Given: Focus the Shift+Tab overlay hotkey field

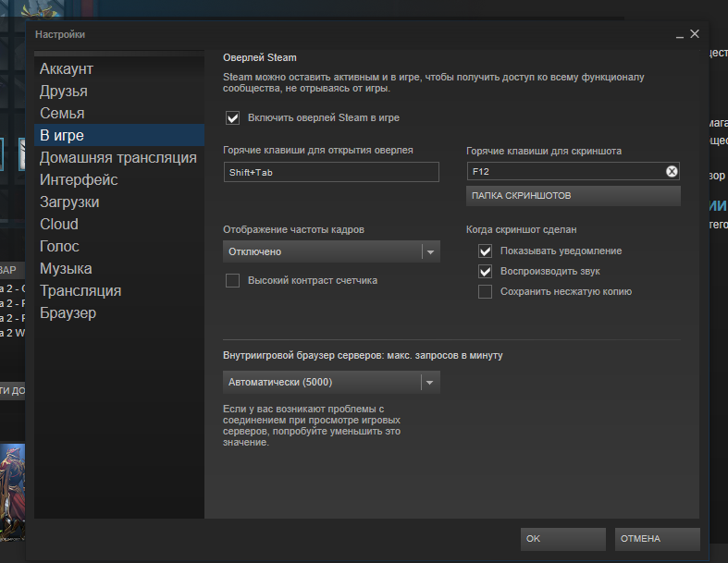Looking at the screenshot, I should click(331, 172).
